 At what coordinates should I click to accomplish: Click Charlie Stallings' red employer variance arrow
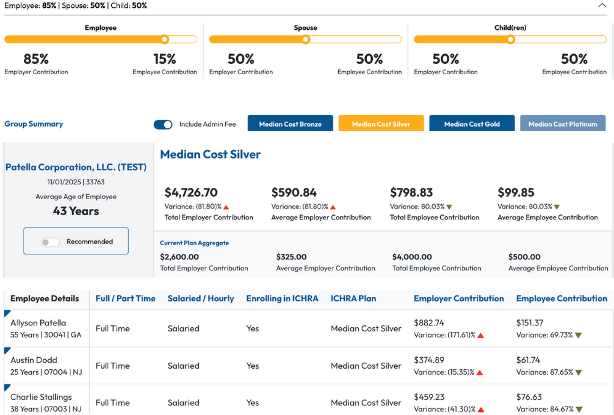tap(479, 408)
